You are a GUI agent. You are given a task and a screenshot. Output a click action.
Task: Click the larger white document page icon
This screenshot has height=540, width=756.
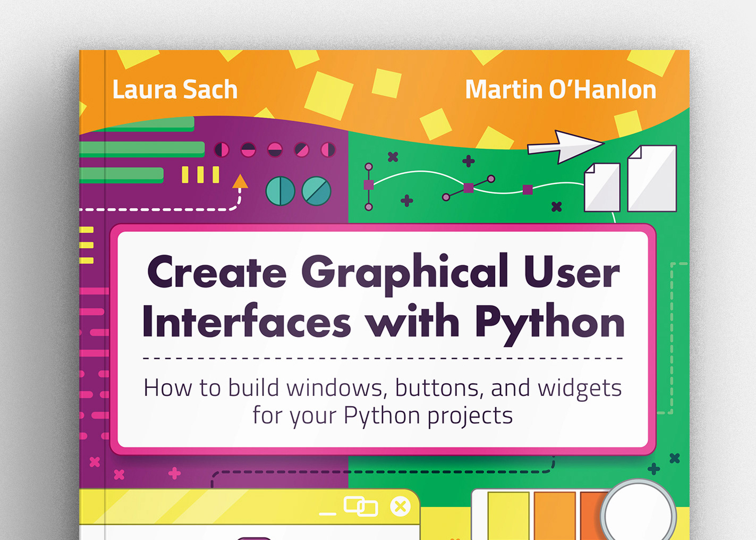[652, 179]
